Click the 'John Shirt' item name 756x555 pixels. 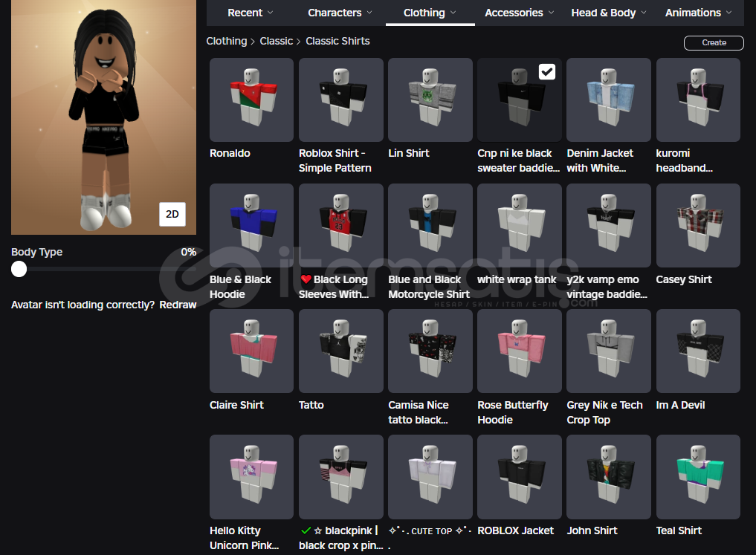click(x=592, y=531)
